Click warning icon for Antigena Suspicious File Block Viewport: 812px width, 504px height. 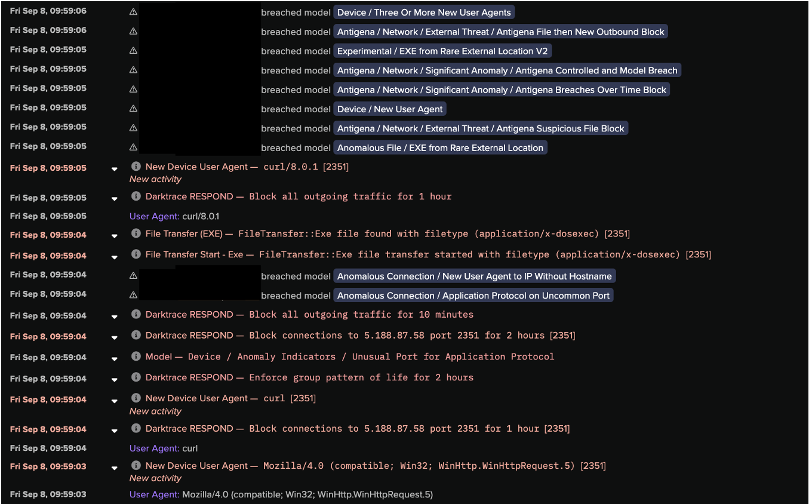pos(133,128)
